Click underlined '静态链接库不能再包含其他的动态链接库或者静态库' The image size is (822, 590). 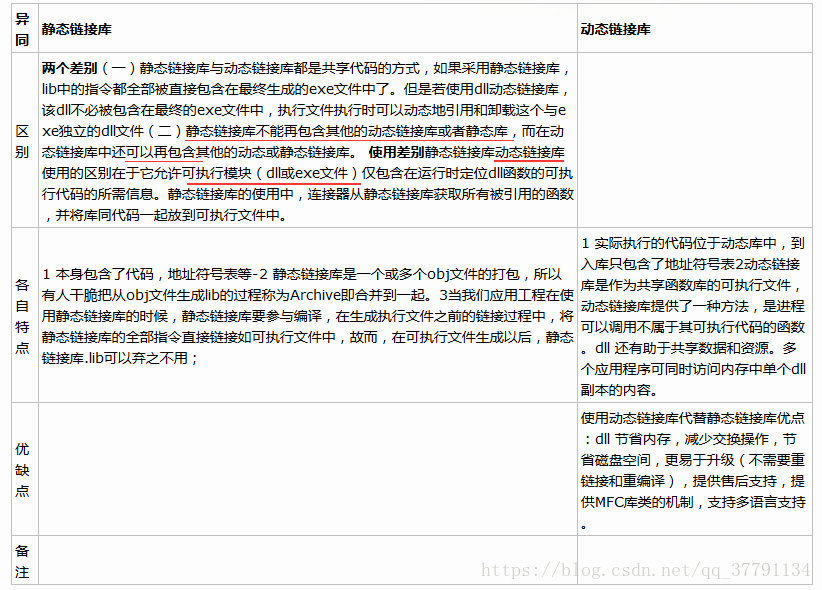tap(347, 131)
